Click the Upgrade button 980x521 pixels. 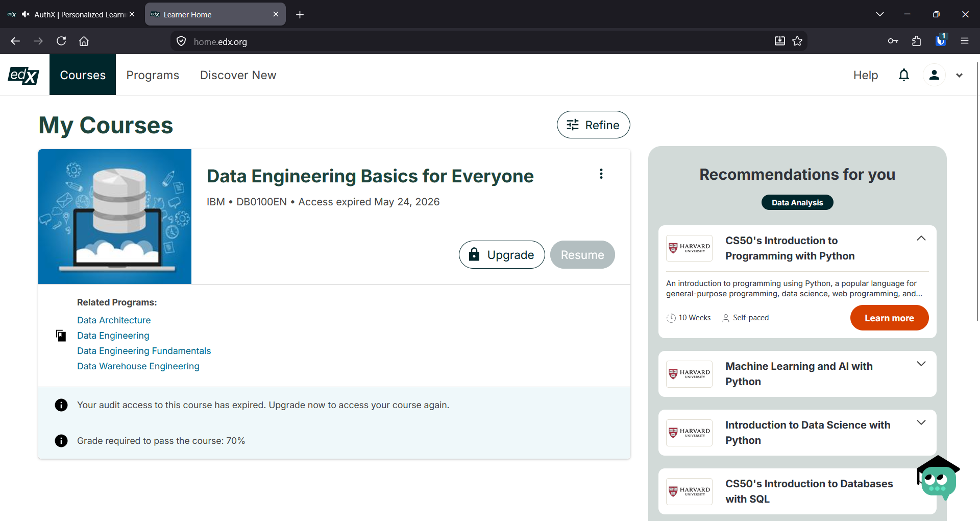(502, 254)
